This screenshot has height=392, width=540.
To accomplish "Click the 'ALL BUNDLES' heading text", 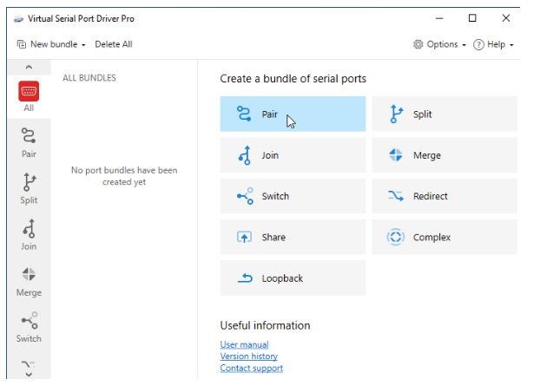I will (x=89, y=78).
